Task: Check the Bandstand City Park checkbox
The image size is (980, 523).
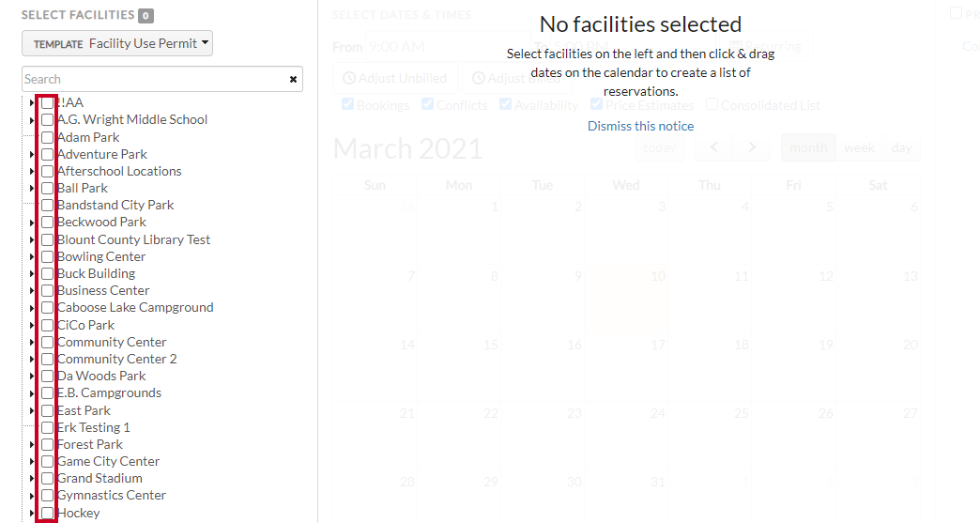Action: coord(48,206)
